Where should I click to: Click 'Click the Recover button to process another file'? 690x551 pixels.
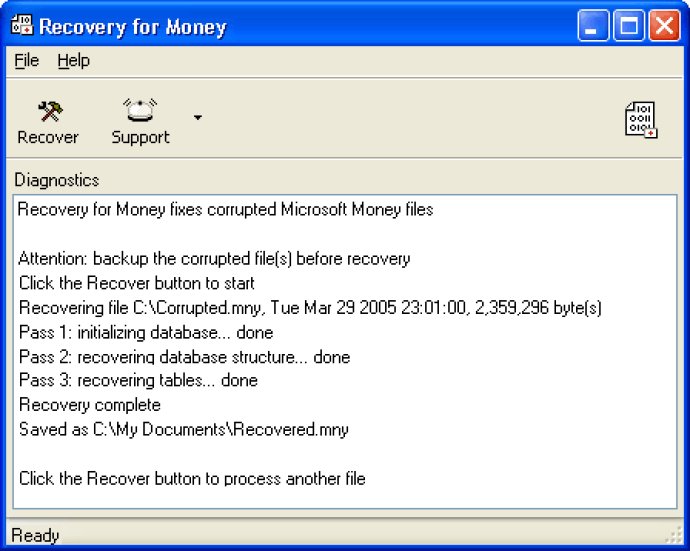click(192, 478)
